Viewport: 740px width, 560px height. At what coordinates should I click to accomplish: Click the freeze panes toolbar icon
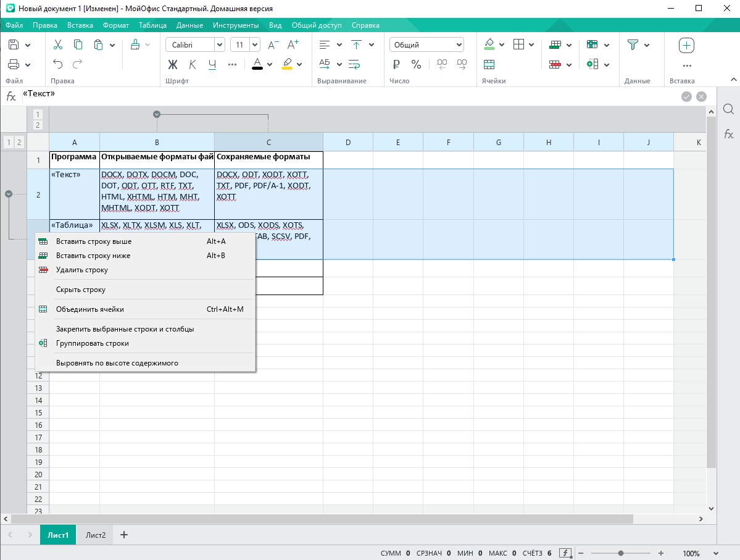592,45
